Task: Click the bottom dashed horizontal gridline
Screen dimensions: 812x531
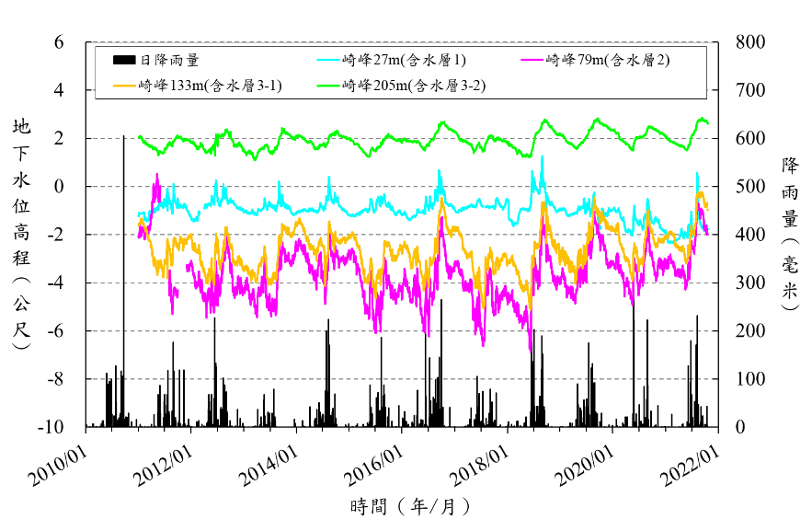Action: pyautogui.click(x=405, y=378)
